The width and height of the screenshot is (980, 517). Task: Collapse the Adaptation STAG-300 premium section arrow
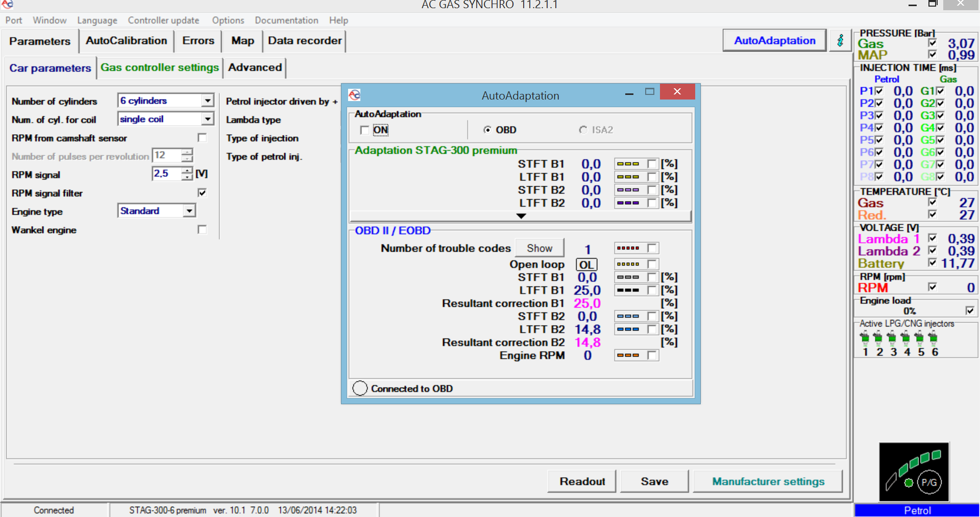(x=521, y=216)
